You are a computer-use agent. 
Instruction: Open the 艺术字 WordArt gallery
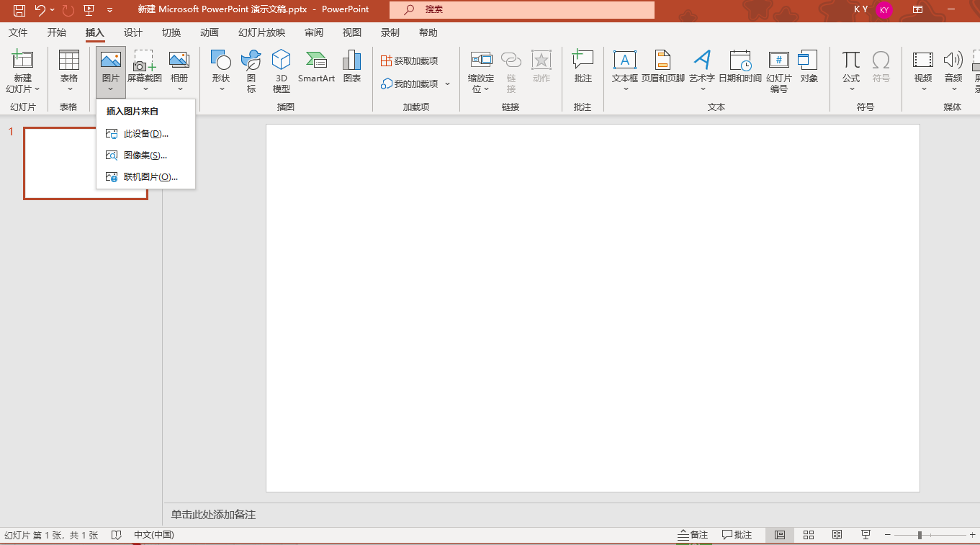tap(702, 71)
